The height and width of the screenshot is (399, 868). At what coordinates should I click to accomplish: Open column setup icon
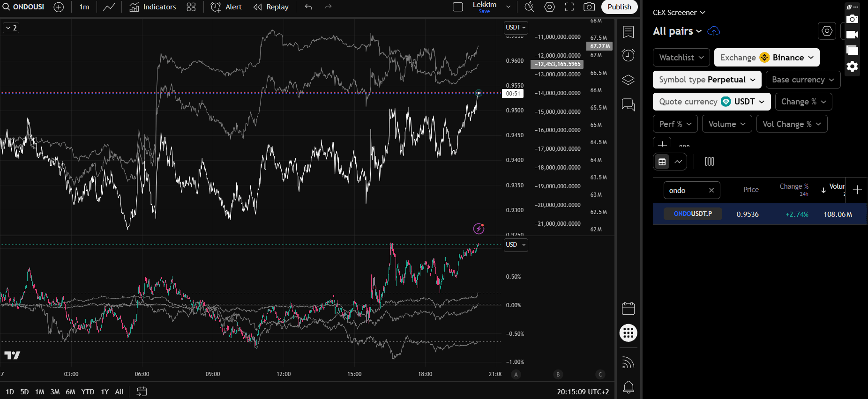pos(710,162)
